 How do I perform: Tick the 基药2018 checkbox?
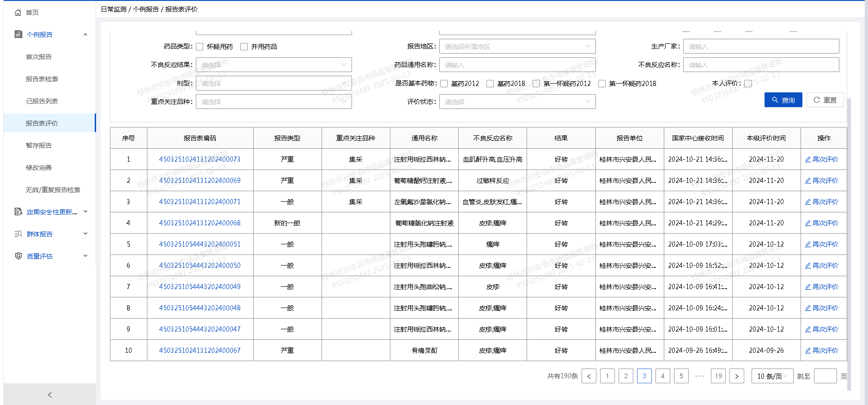(490, 84)
